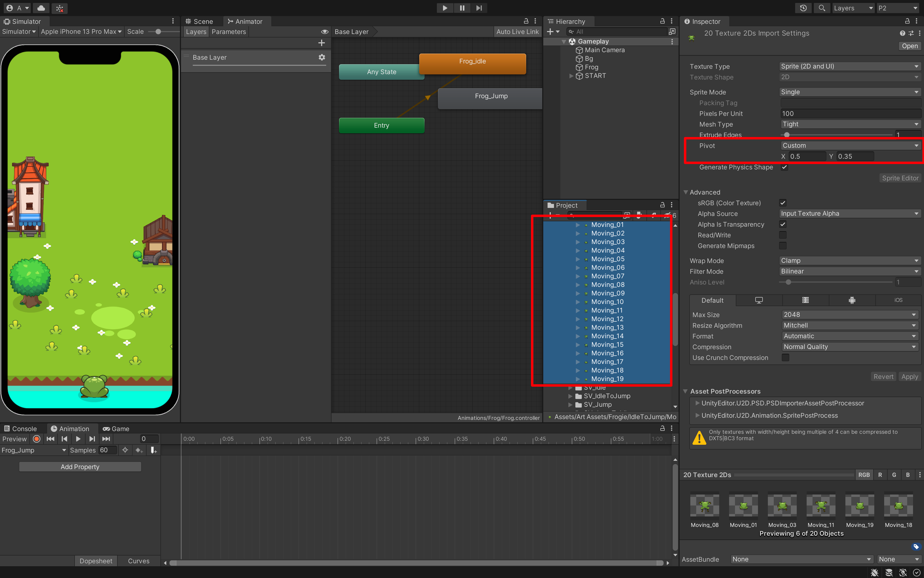Open Texture Type dropdown

click(x=850, y=67)
